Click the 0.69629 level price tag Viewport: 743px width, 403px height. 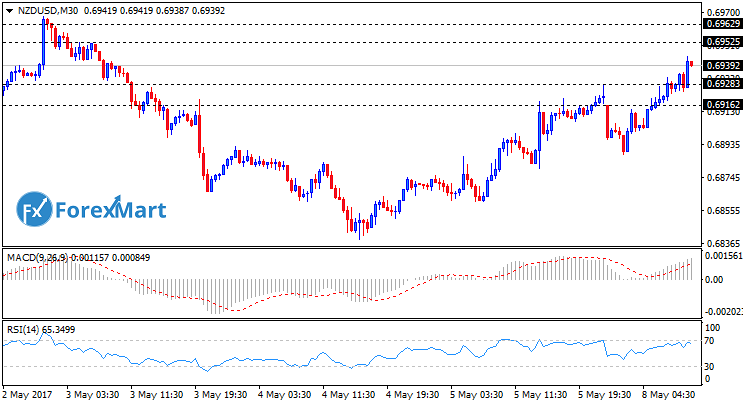click(722, 23)
